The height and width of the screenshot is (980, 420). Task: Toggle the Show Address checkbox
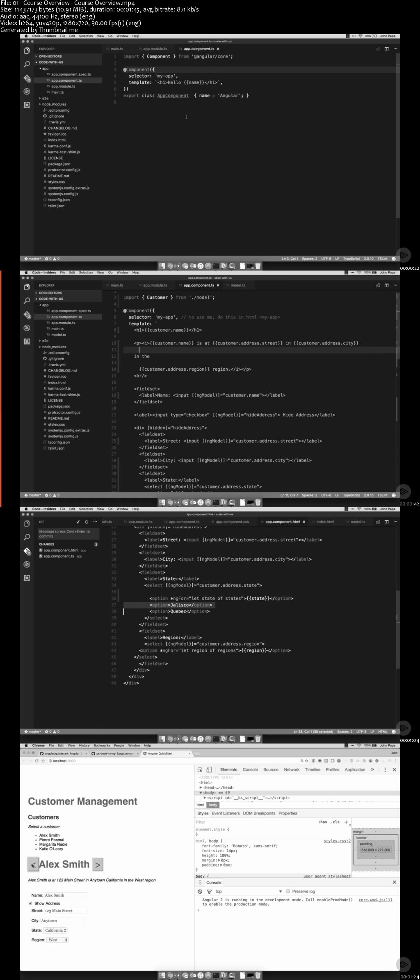30,903
